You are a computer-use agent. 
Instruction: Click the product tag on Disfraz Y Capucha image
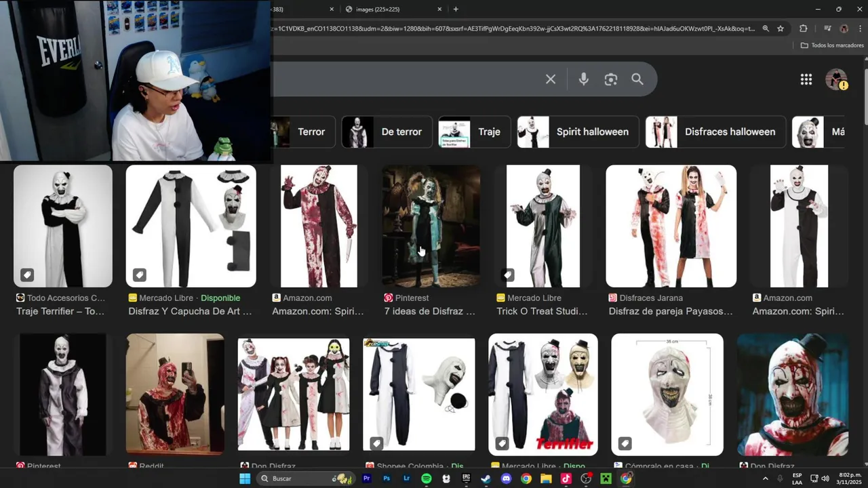tap(139, 275)
